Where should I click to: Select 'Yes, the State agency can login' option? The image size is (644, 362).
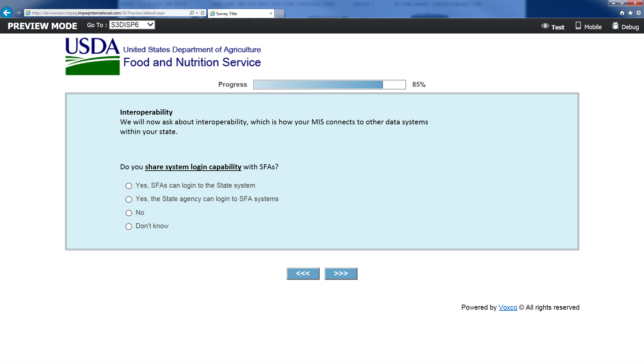click(x=129, y=199)
